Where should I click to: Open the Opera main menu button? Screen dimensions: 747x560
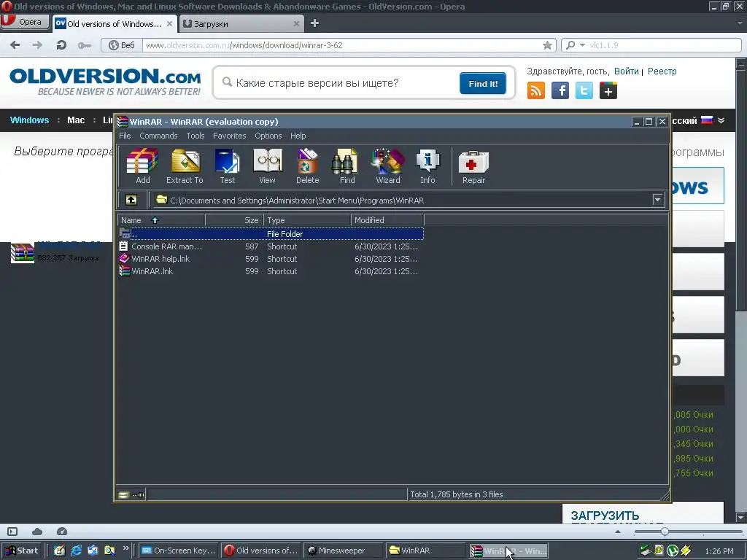coord(25,22)
